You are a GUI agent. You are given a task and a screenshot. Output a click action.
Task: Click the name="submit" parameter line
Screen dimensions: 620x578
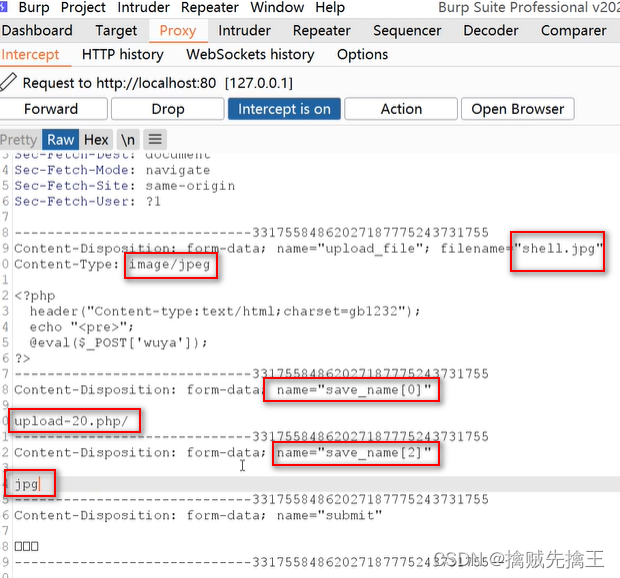[198, 515]
